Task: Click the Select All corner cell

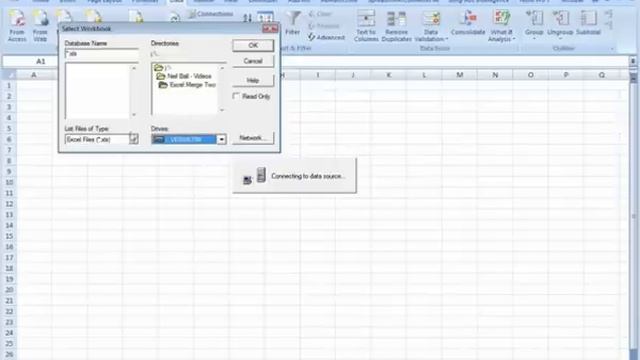Action: [x=9, y=75]
